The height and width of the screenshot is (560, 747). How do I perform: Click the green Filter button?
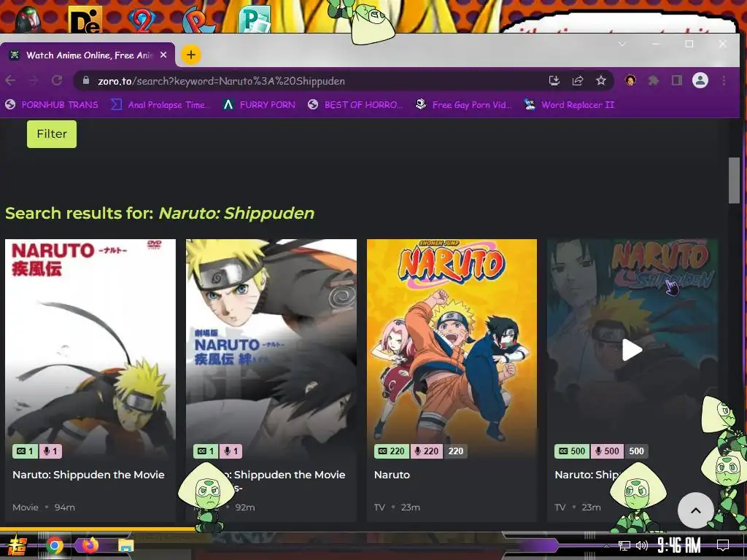click(52, 134)
